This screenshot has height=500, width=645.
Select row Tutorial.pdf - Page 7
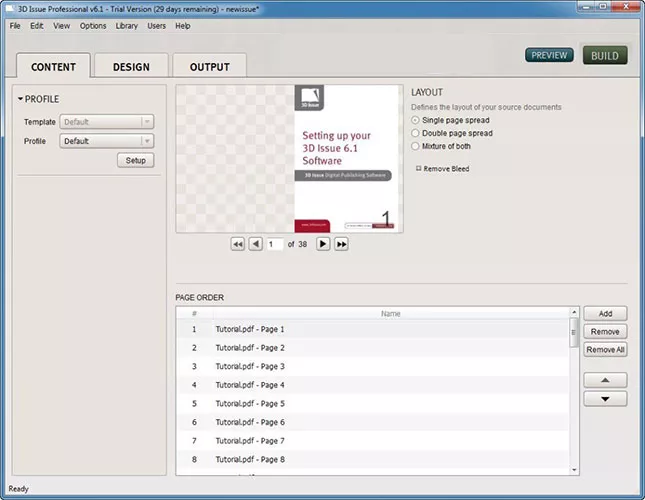(373, 441)
